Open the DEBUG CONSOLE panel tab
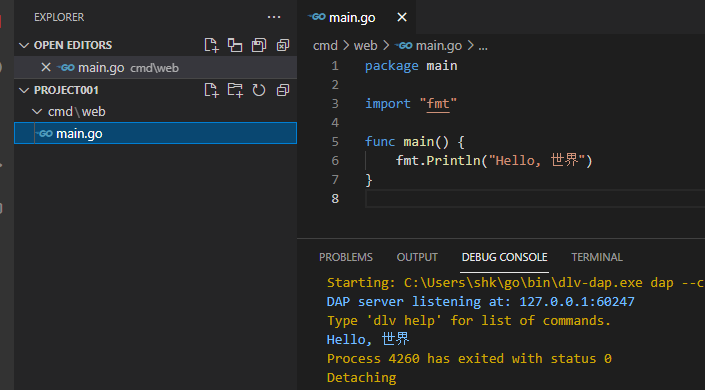 pos(504,257)
